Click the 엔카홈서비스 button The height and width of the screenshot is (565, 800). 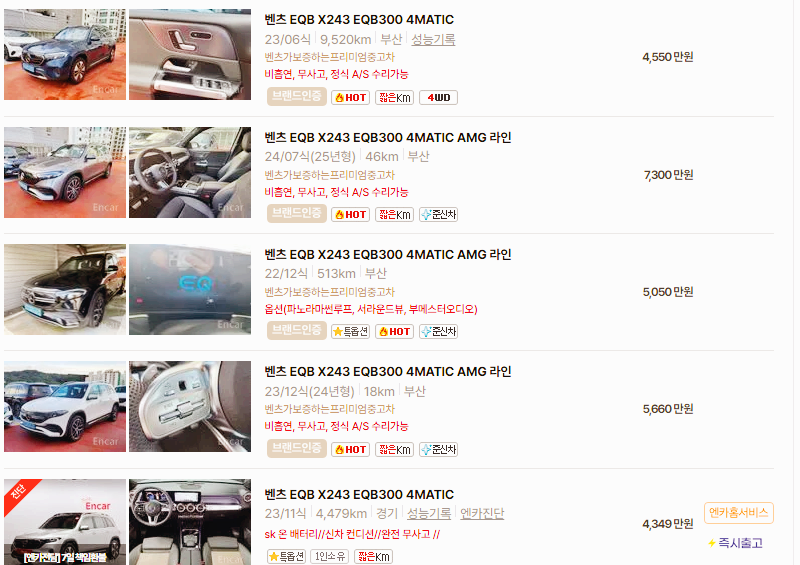[x=739, y=512]
